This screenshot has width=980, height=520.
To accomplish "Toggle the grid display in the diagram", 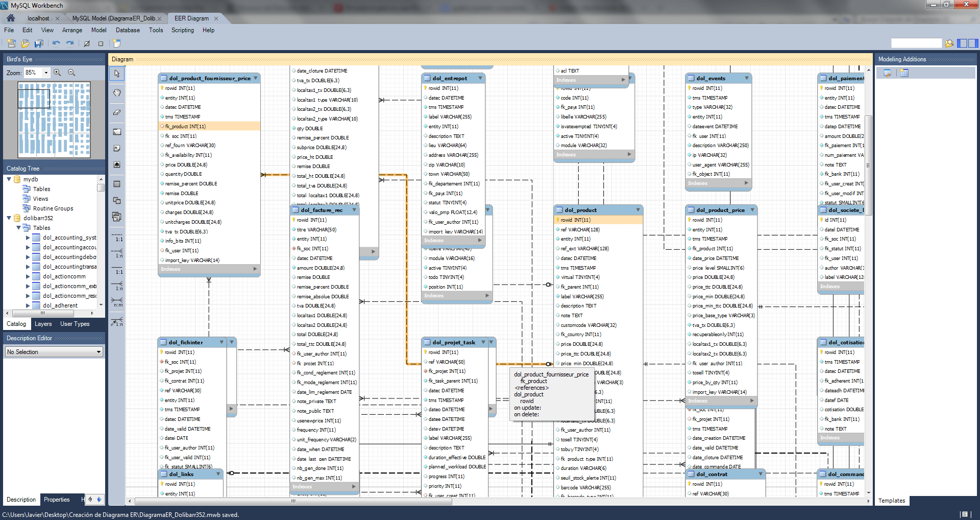I will point(100,43).
